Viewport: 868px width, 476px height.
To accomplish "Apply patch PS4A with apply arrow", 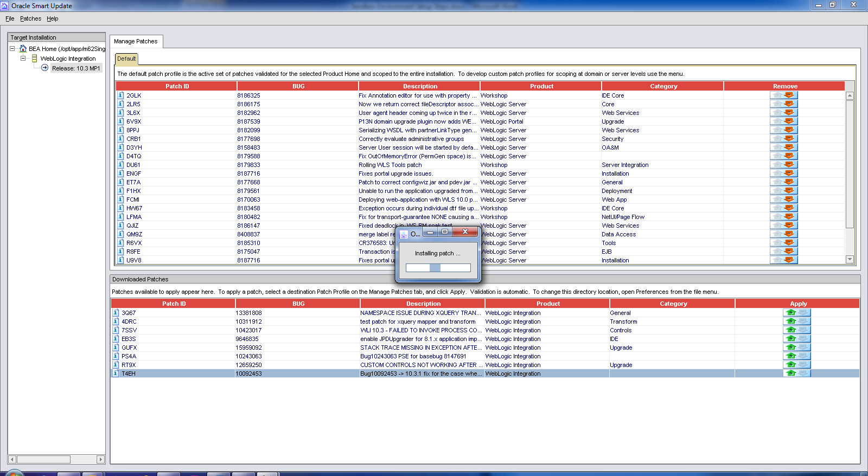I will click(x=791, y=356).
